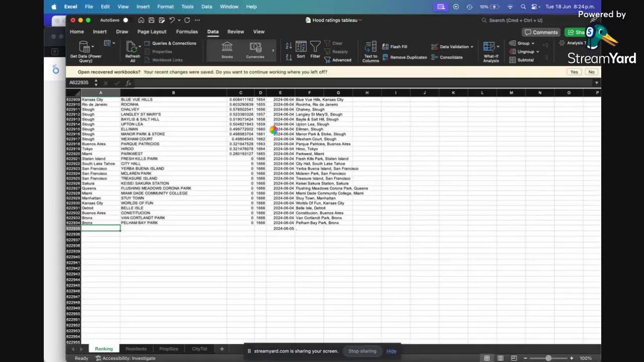
Task: Switch to the Residents sheet tab
Action: tap(136, 349)
